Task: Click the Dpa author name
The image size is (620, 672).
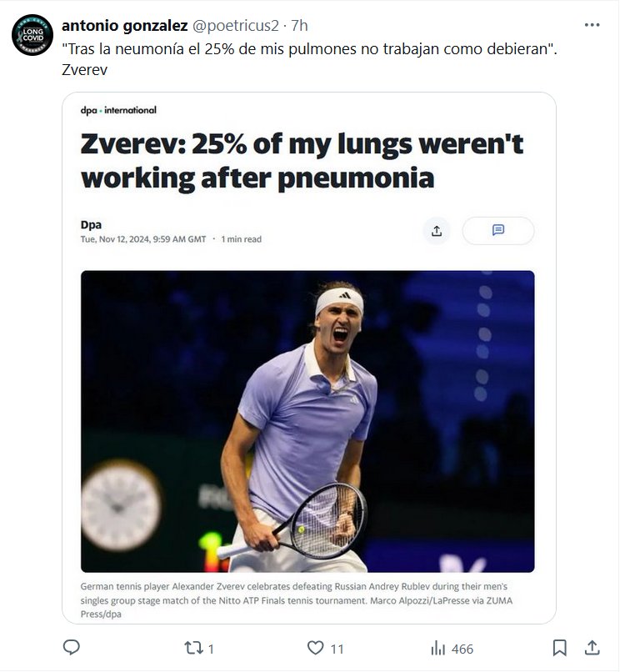Action: coord(91,224)
